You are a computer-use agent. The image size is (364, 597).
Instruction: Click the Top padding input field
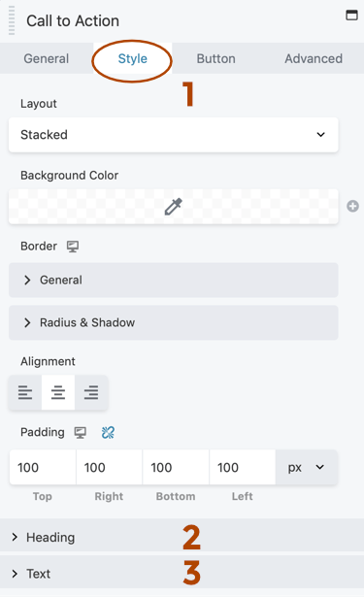point(43,467)
